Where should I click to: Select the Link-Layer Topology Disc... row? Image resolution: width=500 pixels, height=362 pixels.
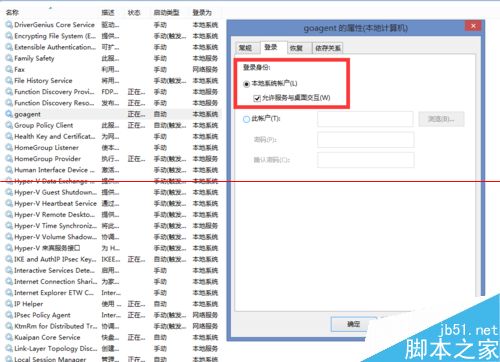point(112,349)
